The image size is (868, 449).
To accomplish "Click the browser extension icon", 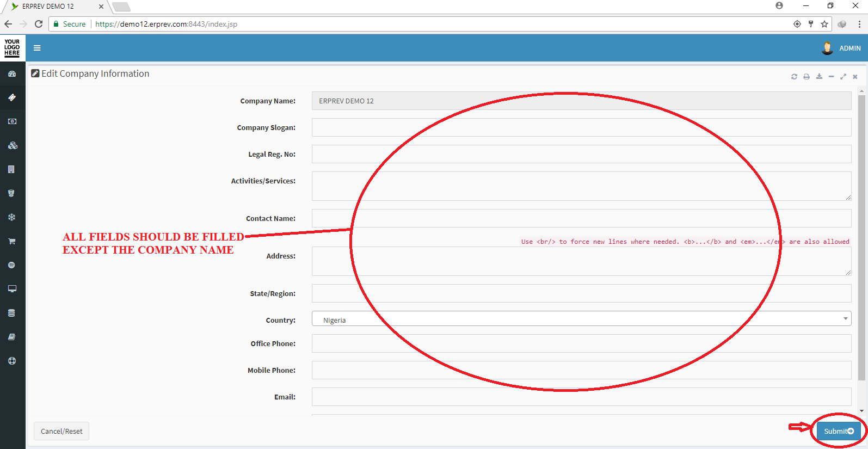I will pos(842,24).
